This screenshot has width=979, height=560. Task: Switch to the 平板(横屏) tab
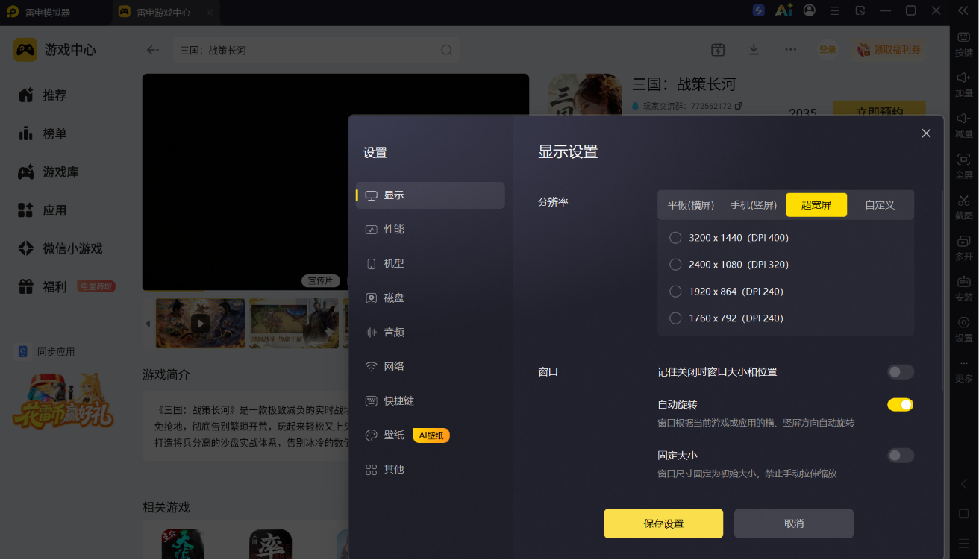coord(691,205)
